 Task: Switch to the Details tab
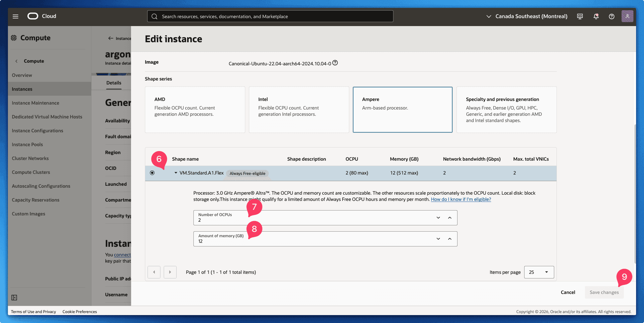pyautogui.click(x=114, y=83)
